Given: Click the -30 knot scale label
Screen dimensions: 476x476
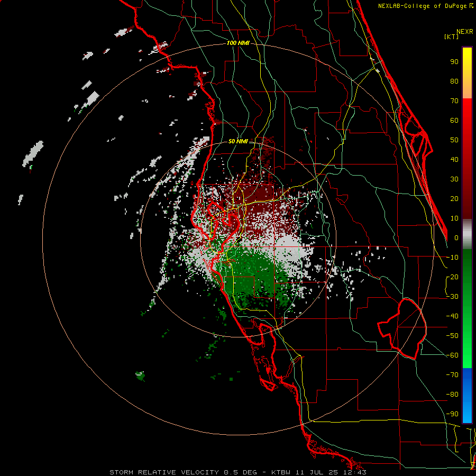Looking at the screenshot, I should point(452,297).
